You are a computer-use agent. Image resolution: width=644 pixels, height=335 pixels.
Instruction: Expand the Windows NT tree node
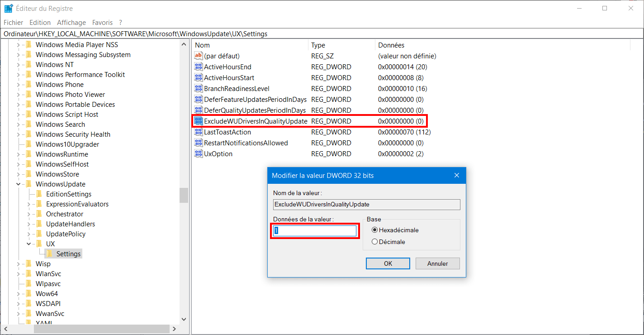pos(18,64)
